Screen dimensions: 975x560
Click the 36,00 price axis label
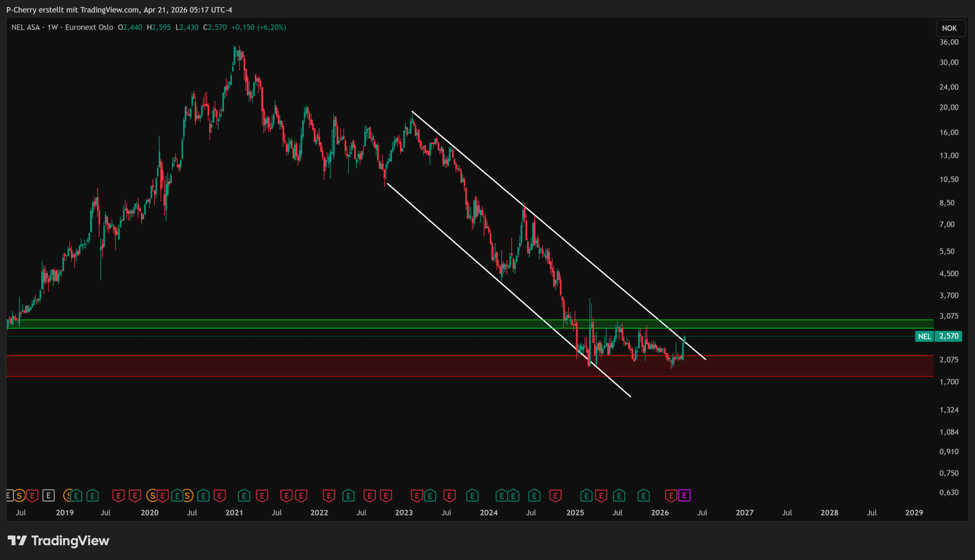pos(949,42)
